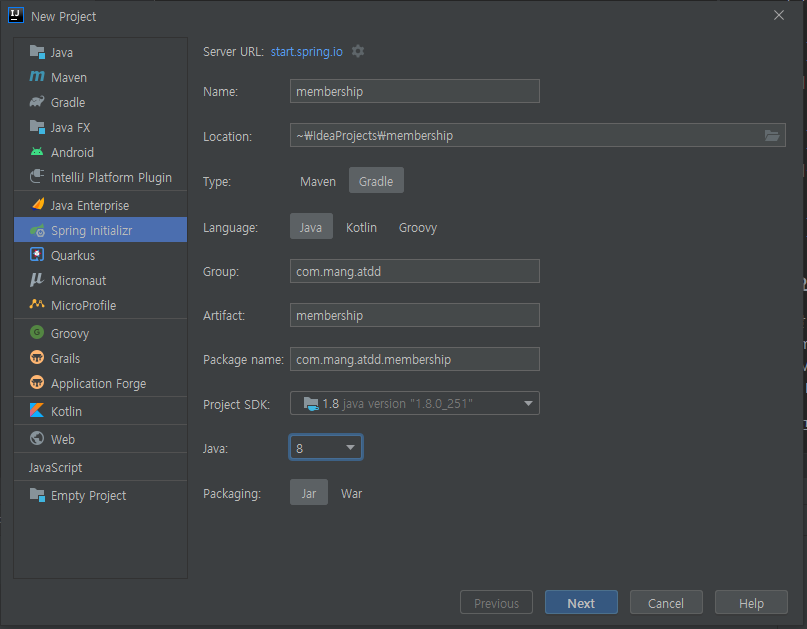
Task: Click the Name input field
Action: (x=415, y=91)
